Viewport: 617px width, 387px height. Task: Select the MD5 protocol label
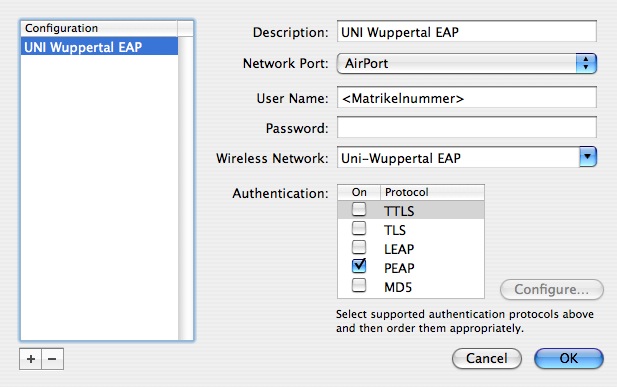coord(398,287)
